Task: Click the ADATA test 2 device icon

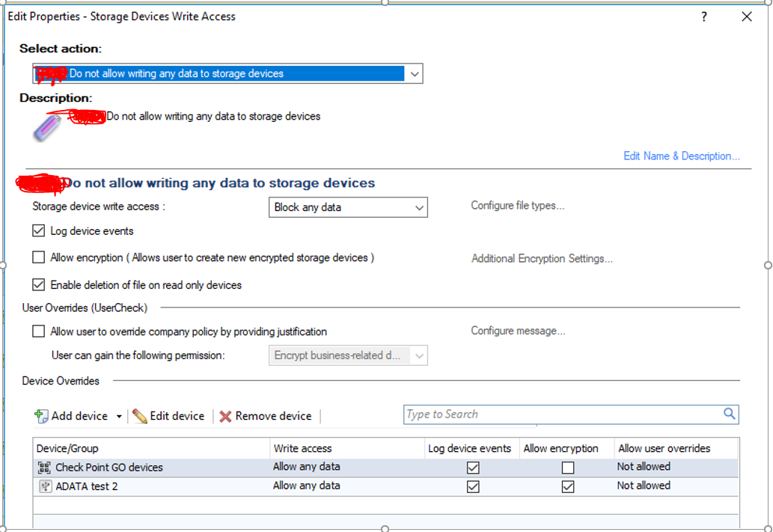Action: tap(45, 486)
